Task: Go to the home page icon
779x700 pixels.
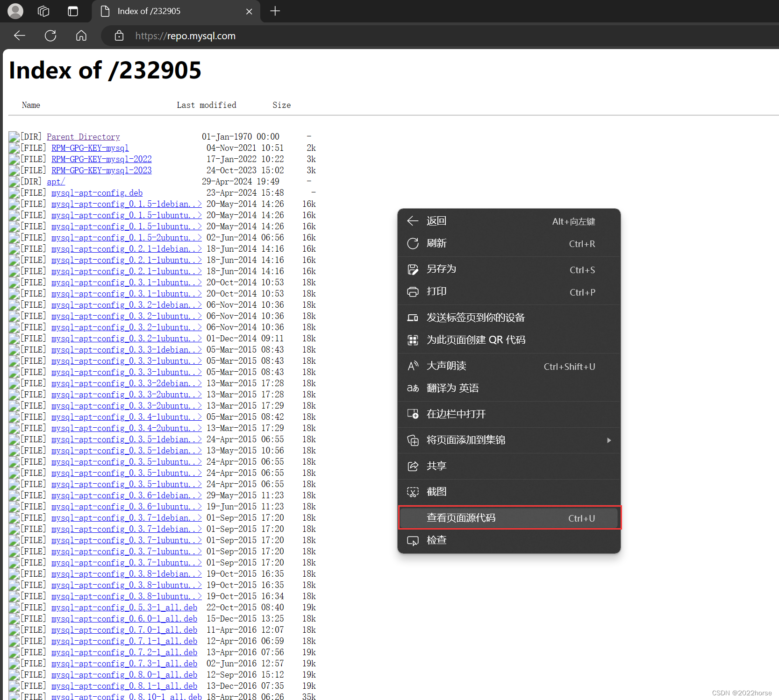Action: (x=81, y=35)
